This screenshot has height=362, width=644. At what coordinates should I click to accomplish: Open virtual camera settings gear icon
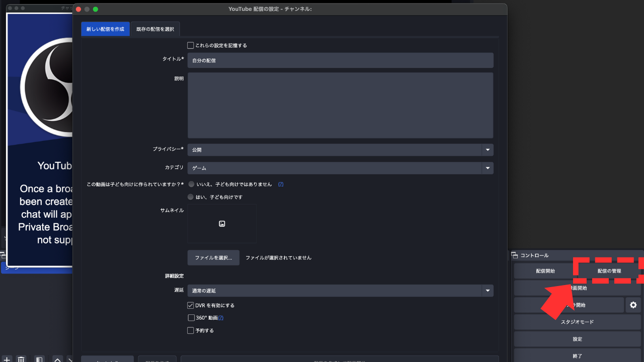pos(633,305)
